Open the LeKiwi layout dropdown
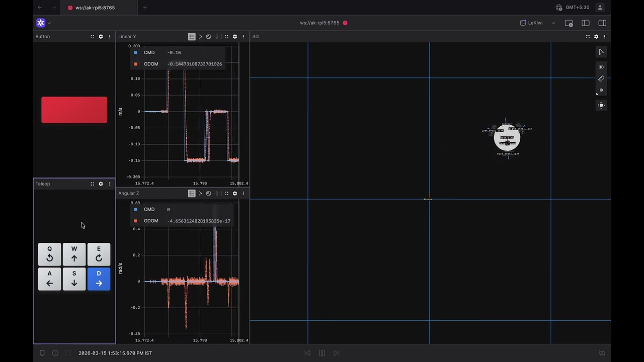 click(538, 23)
